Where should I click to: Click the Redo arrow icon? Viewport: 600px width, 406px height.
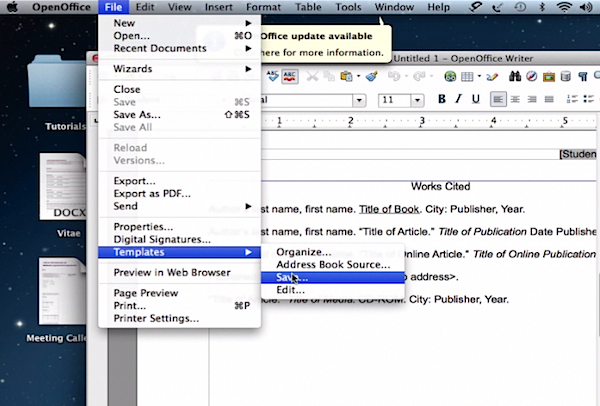419,77
